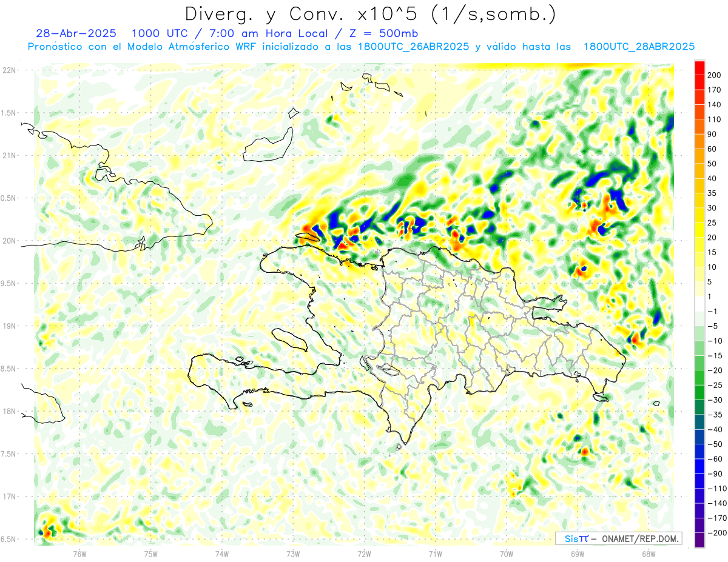Click the '73W' longitude label

coord(293,554)
